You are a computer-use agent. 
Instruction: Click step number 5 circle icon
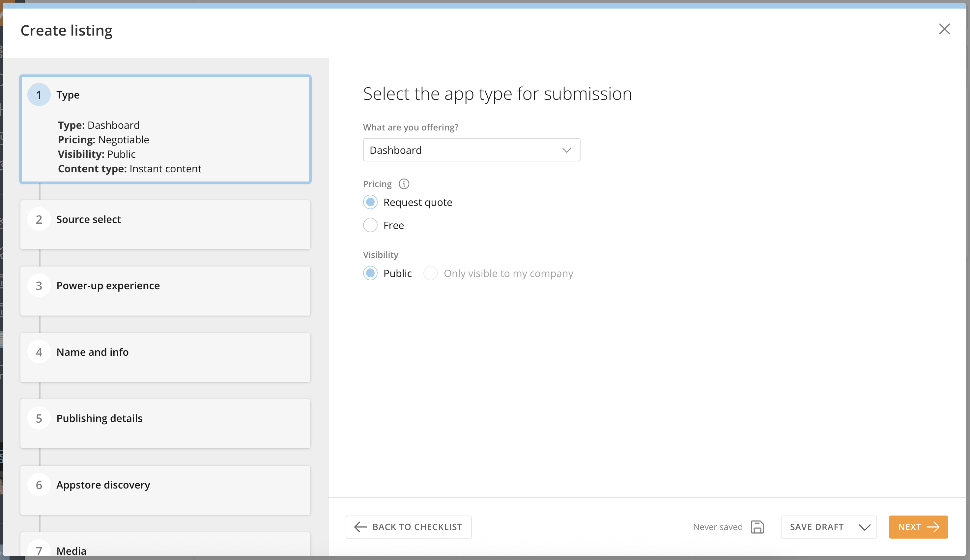click(x=39, y=418)
